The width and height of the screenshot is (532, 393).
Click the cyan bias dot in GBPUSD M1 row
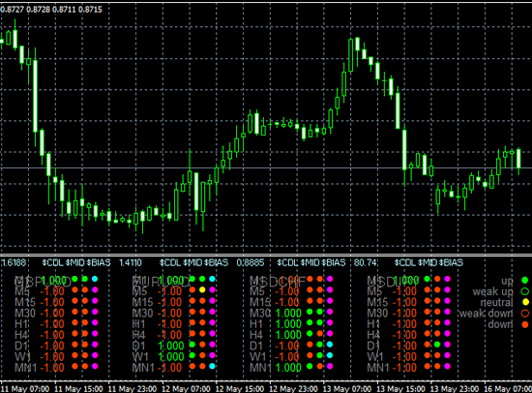click(x=95, y=279)
